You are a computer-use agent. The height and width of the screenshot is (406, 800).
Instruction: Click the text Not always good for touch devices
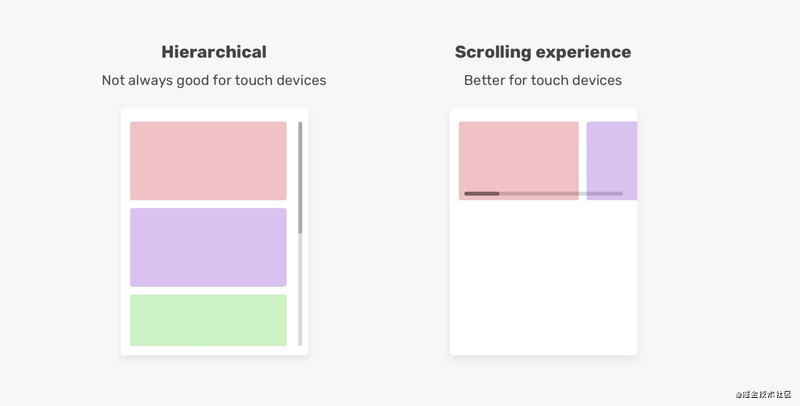[x=214, y=80]
